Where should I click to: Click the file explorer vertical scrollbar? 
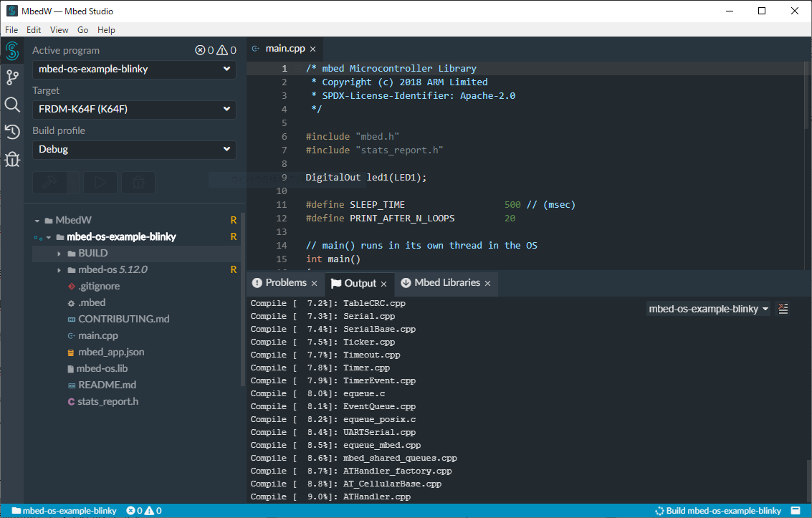tap(243, 300)
